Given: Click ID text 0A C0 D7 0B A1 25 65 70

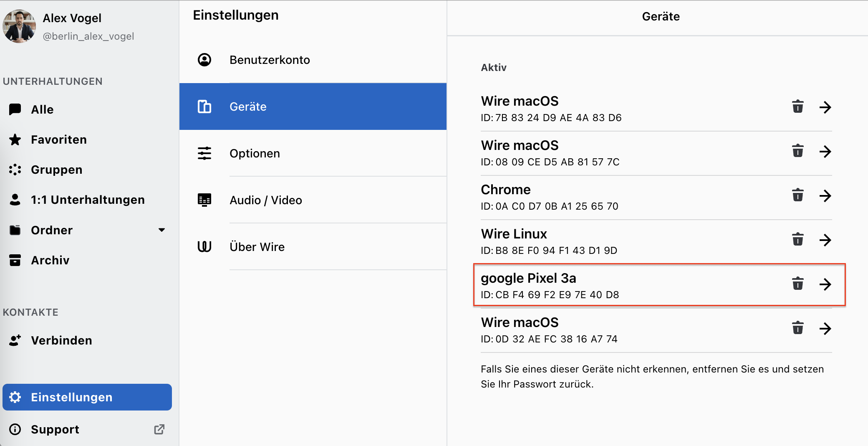Looking at the screenshot, I should click(557, 206).
